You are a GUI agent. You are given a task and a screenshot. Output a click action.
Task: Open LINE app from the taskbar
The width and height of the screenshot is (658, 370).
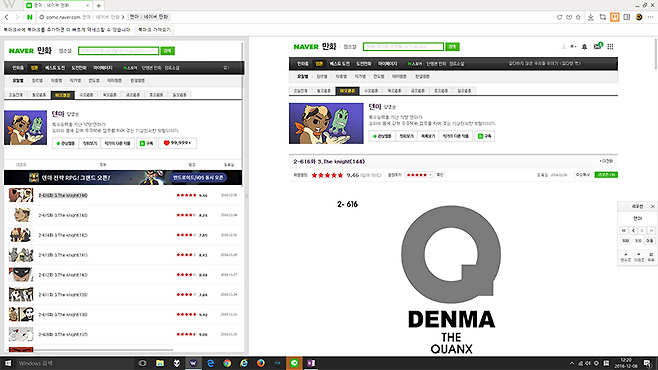coord(294,363)
